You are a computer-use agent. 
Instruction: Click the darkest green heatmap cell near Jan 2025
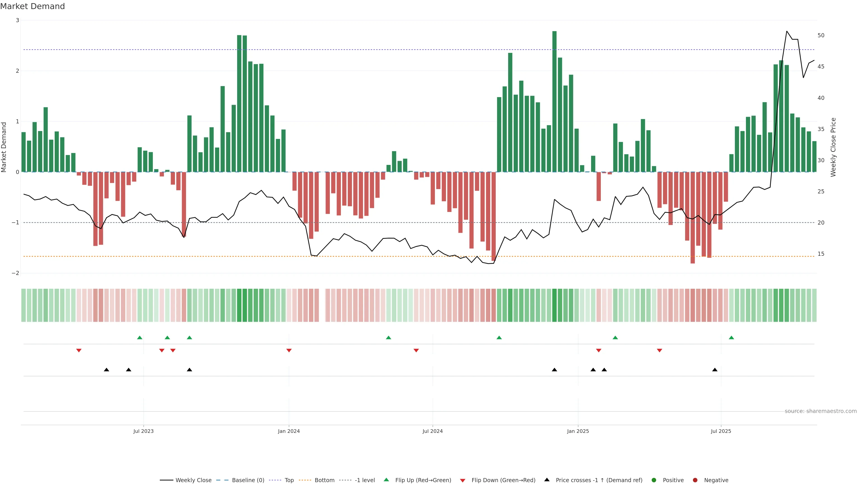pyautogui.click(x=554, y=305)
